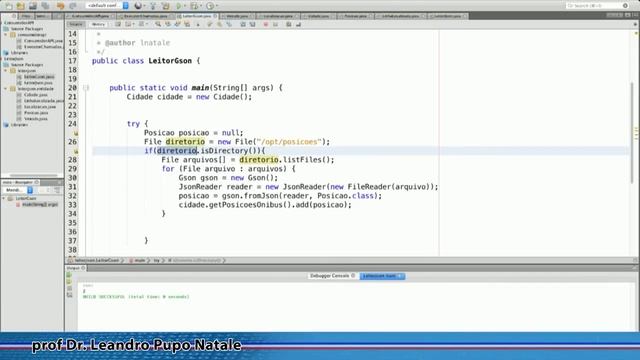This screenshot has width=640, height=360.
Task: Click the Open Project toolbar icon
Action: tap(20, 6)
